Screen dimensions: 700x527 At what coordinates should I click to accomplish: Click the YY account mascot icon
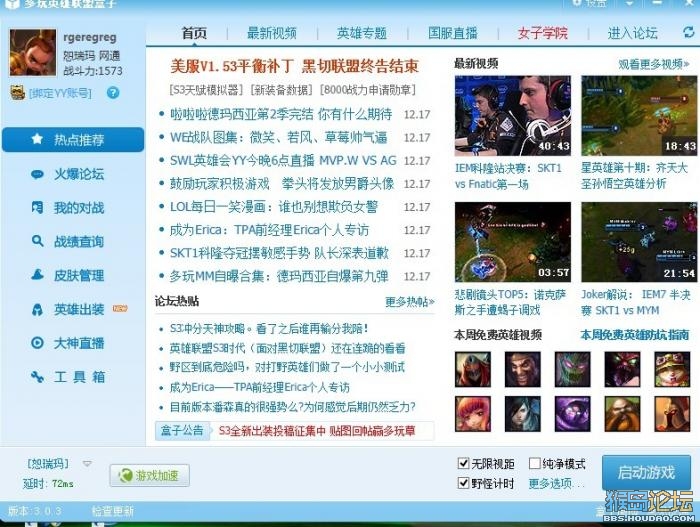click(17, 92)
